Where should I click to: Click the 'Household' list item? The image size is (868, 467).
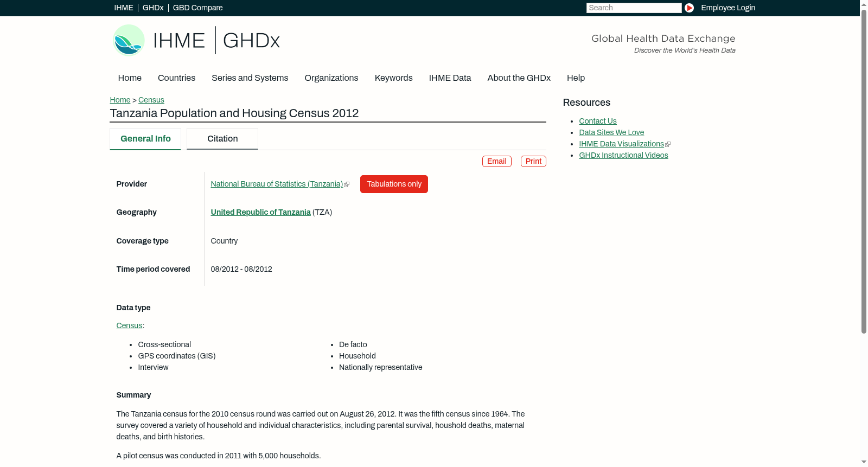357,356
